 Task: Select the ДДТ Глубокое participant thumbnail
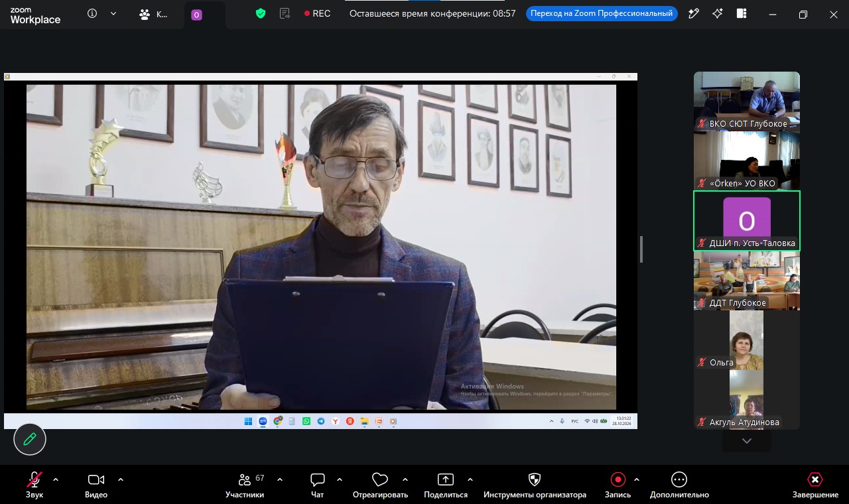click(747, 281)
